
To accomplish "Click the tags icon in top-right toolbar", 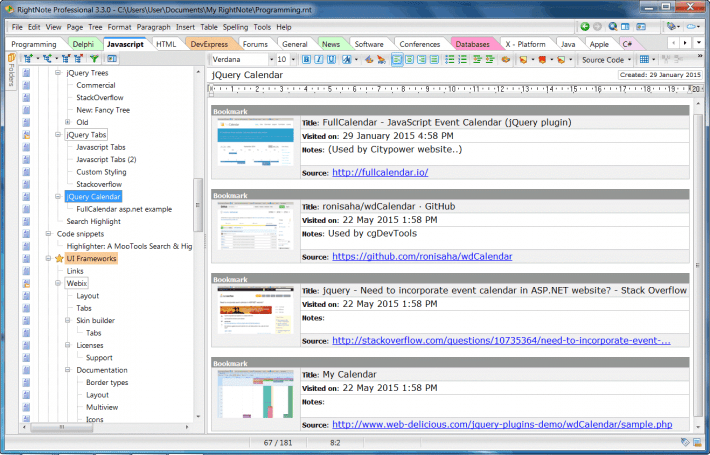I will (x=671, y=27).
